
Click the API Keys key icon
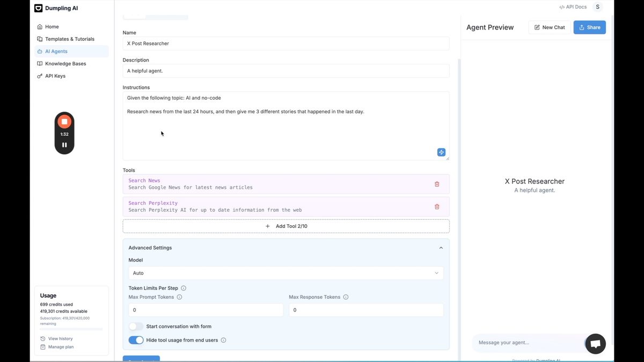point(40,76)
